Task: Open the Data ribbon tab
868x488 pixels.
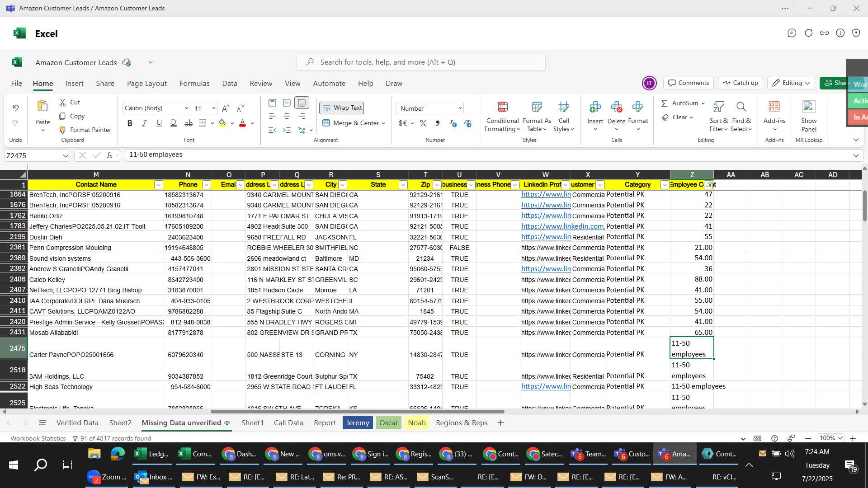Action: [x=230, y=84]
